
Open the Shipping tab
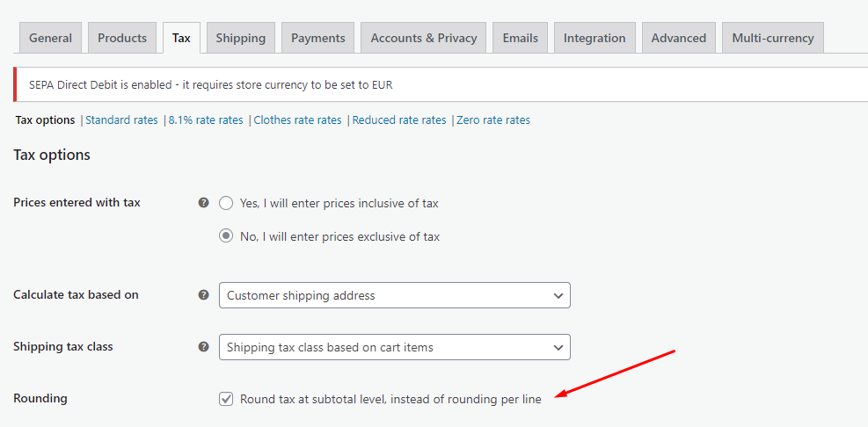(x=241, y=38)
